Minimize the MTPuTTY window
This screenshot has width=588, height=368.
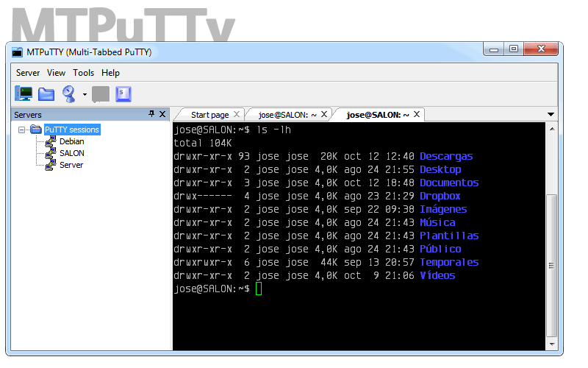(494, 49)
